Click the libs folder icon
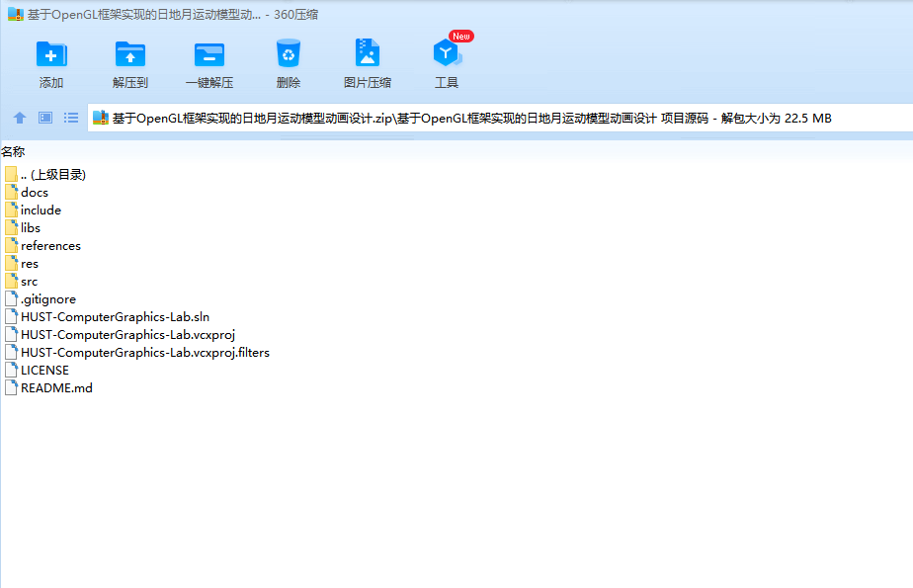 (11, 228)
